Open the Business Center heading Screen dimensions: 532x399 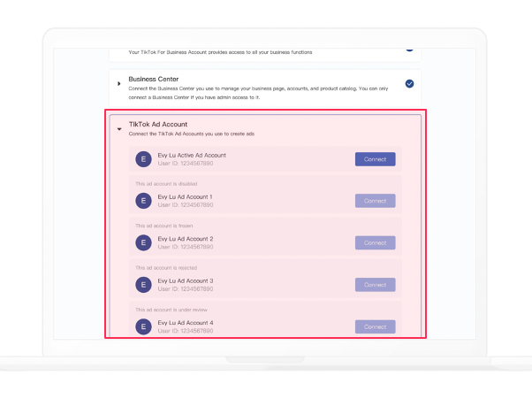[154, 79]
